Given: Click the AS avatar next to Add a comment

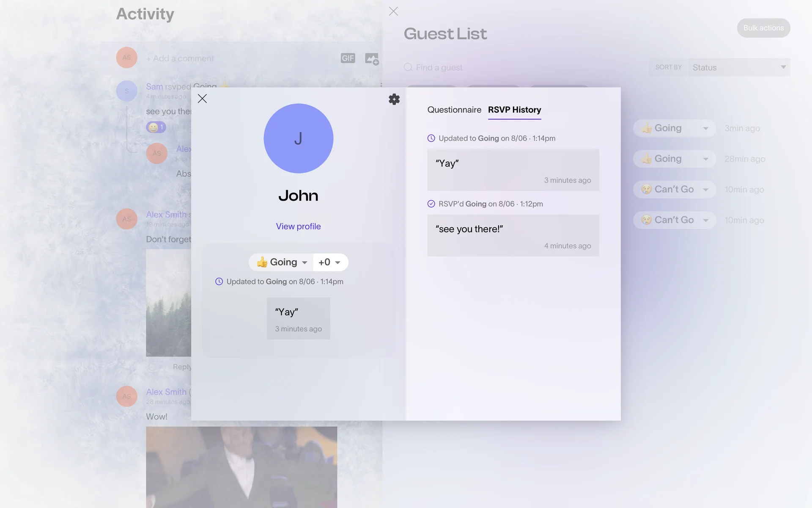Looking at the screenshot, I should point(126,58).
